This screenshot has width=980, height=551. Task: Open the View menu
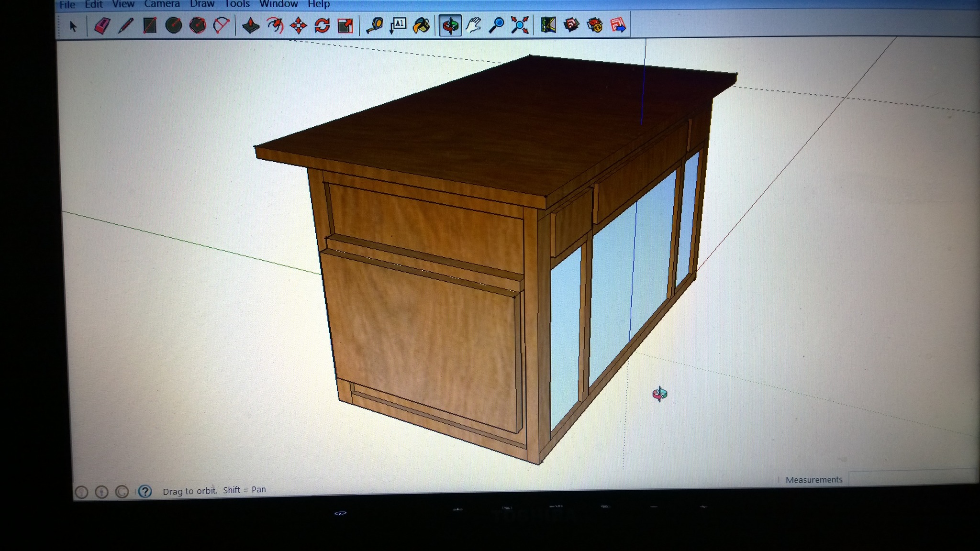[123, 4]
